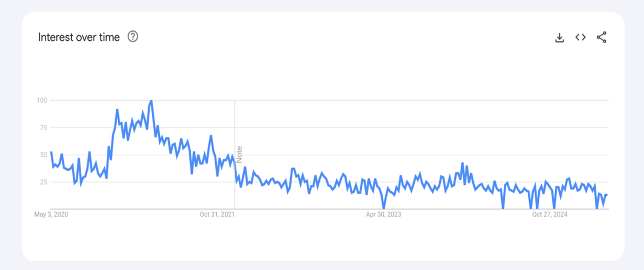Click the line's zero dip above "Apr 30, 2023"

click(x=383, y=208)
